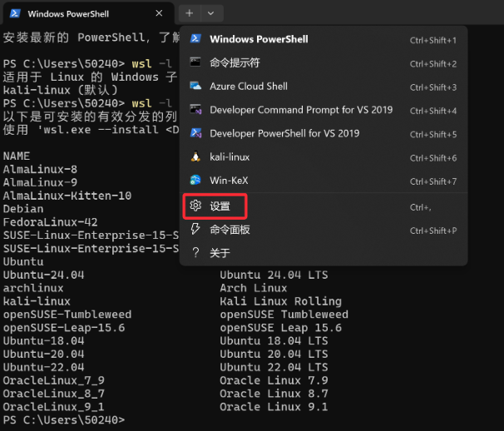Image resolution: width=504 pixels, height=431 pixels.
Task: Click Developer Command Prompt VS 2019 icon
Action: (x=195, y=109)
